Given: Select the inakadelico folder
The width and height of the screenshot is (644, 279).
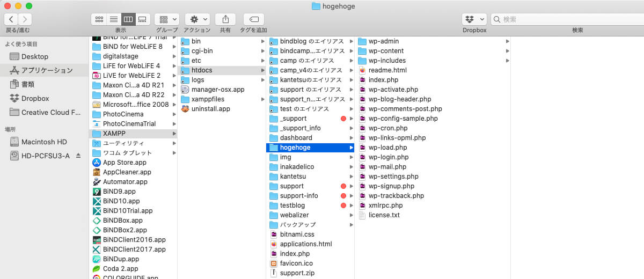Looking at the screenshot, I should coord(310,167).
